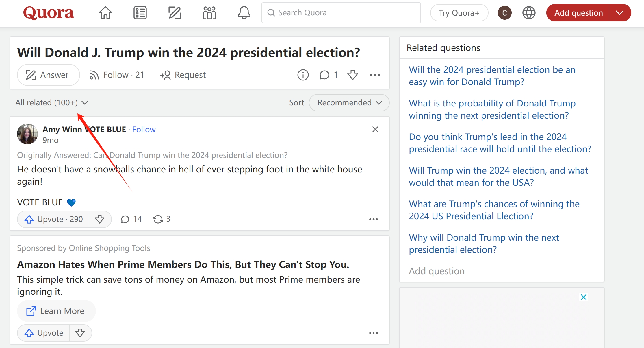Expand the Sort Recommended dropdown

coord(348,102)
